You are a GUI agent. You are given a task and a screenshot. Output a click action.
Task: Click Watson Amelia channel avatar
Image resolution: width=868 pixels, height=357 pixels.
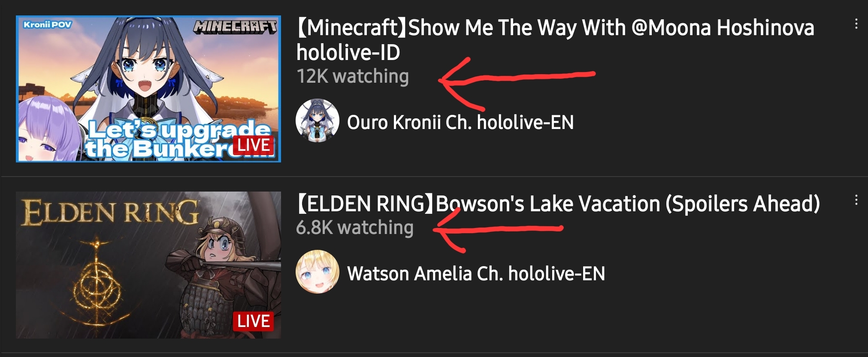click(318, 272)
